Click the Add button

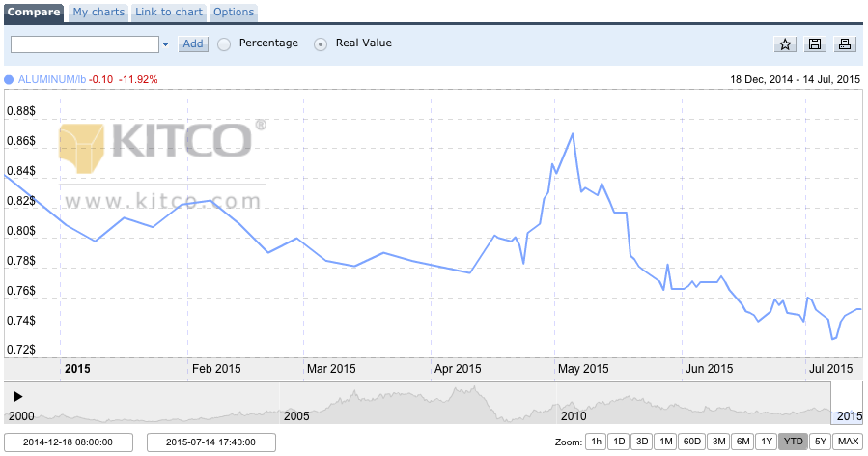193,43
